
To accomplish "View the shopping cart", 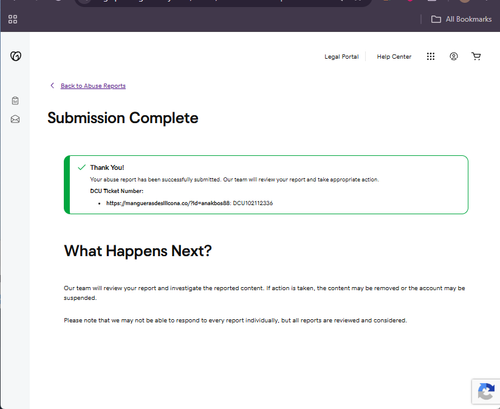I will coord(476,56).
